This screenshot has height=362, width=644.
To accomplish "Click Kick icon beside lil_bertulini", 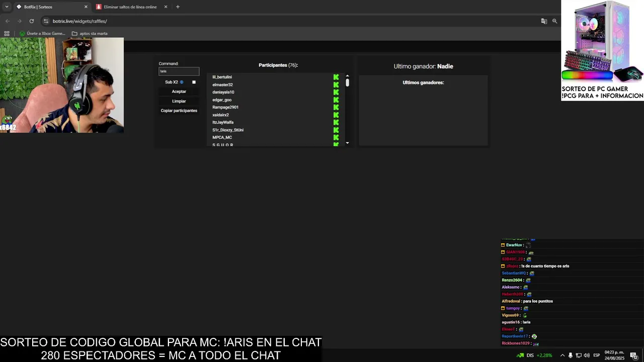I will [x=336, y=77].
